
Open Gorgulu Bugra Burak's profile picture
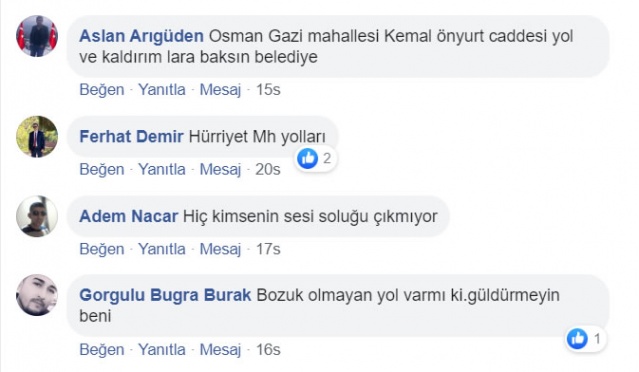[x=37, y=295]
